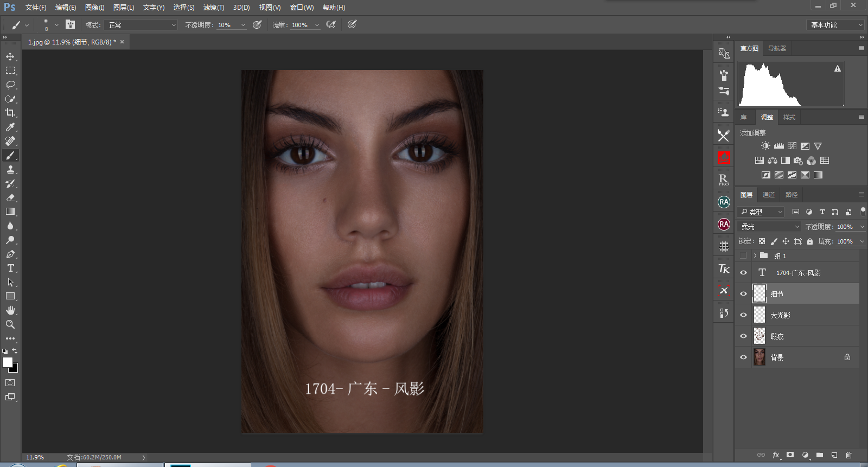This screenshot has height=467, width=868.
Task: Select the Zoom tool
Action: click(x=10, y=324)
